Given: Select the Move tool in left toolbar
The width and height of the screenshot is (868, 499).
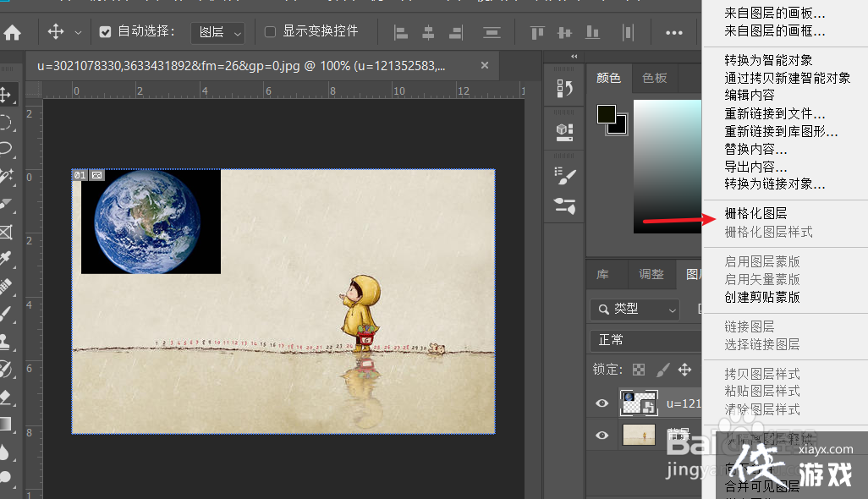Looking at the screenshot, I should tap(7, 95).
